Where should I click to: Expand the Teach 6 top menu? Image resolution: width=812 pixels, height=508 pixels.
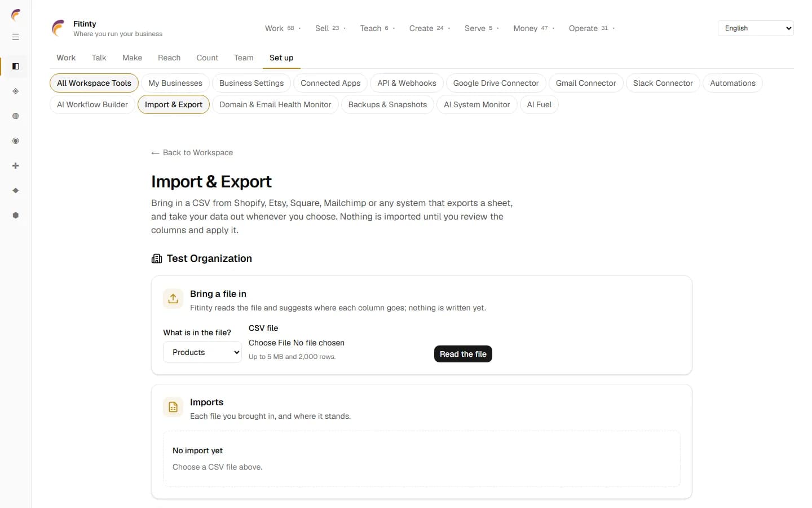coord(378,28)
